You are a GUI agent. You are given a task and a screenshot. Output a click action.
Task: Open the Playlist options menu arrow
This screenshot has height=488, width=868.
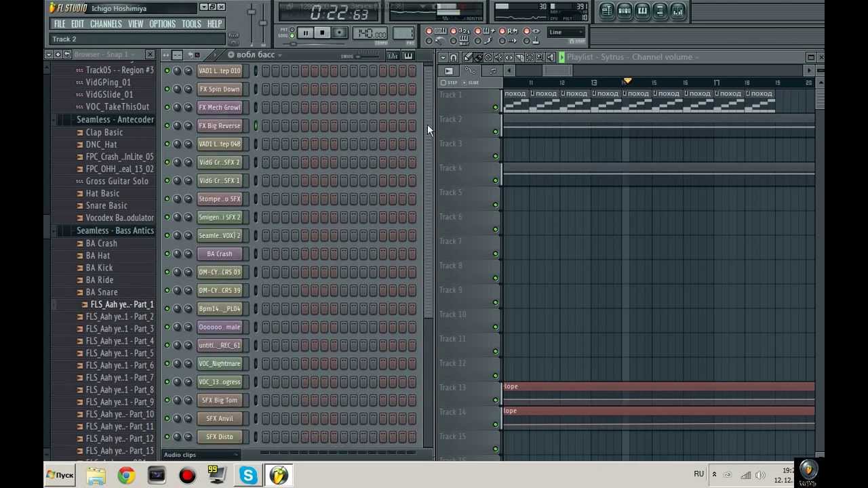point(443,57)
